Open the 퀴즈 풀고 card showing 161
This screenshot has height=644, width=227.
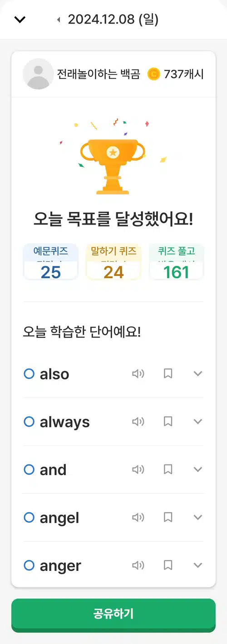pos(177,262)
